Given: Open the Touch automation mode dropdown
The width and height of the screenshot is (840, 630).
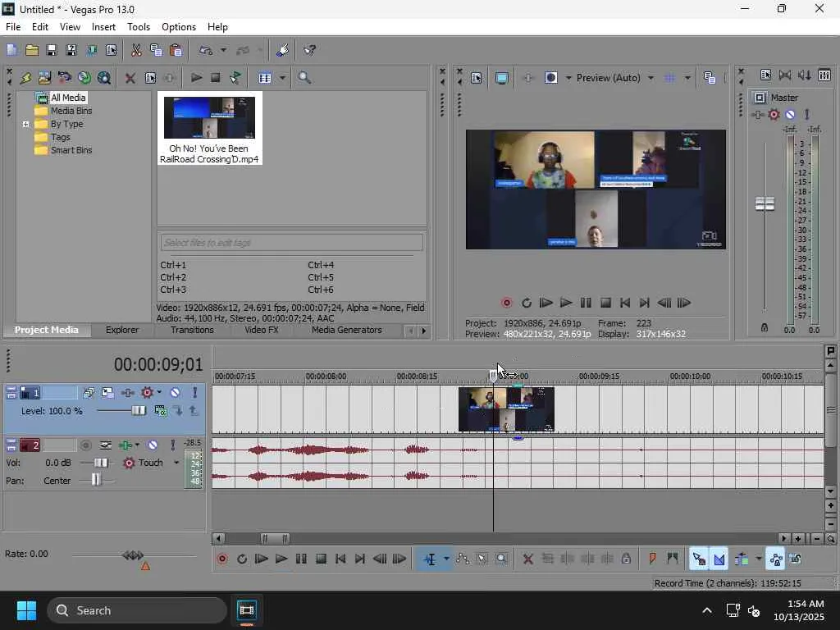Looking at the screenshot, I should point(176,463).
